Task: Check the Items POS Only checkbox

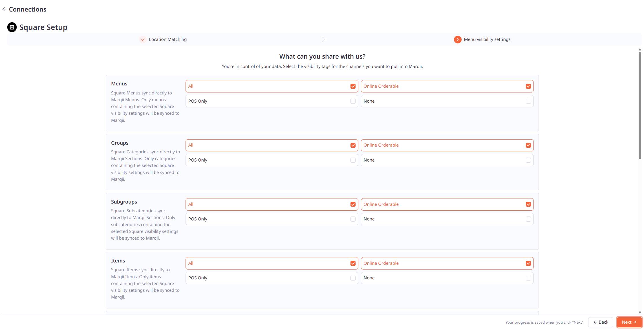Action: tap(353, 278)
